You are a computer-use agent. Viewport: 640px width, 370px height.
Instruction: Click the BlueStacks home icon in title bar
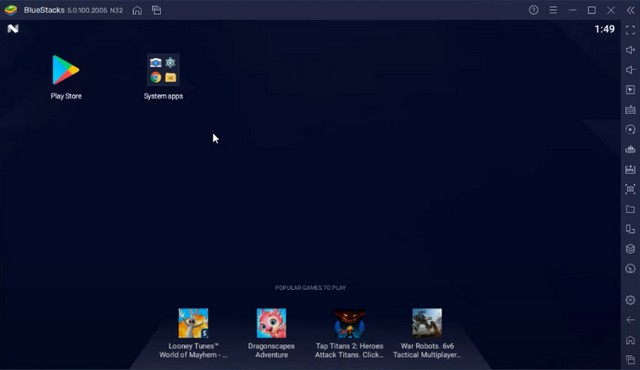pyautogui.click(x=137, y=10)
